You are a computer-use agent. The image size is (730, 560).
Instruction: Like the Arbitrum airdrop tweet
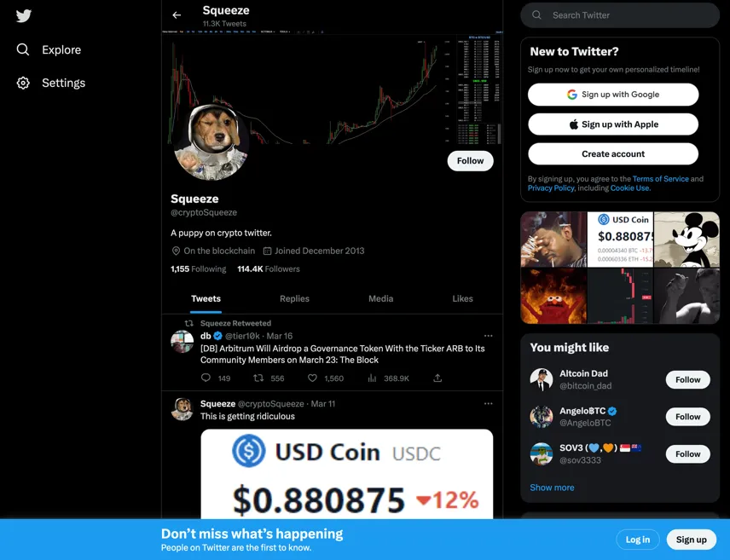tap(312, 378)
